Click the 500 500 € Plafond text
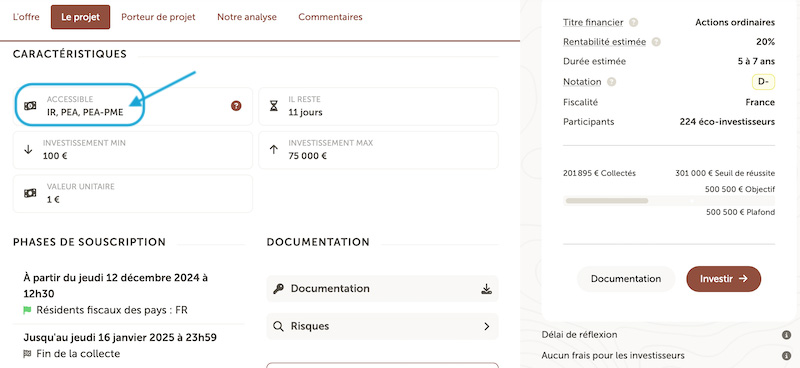Viewport: 800px width, 368px height. click(740, 212)
